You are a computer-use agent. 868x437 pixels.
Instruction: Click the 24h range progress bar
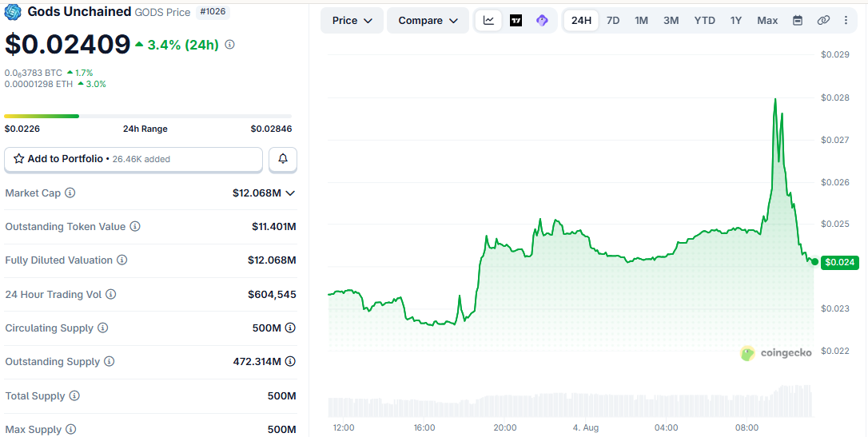point(148,116)
